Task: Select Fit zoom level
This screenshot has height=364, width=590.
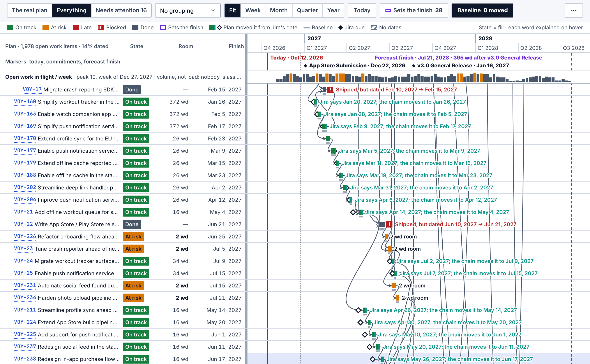Action: pyautogui.click(x=232, y=10)
